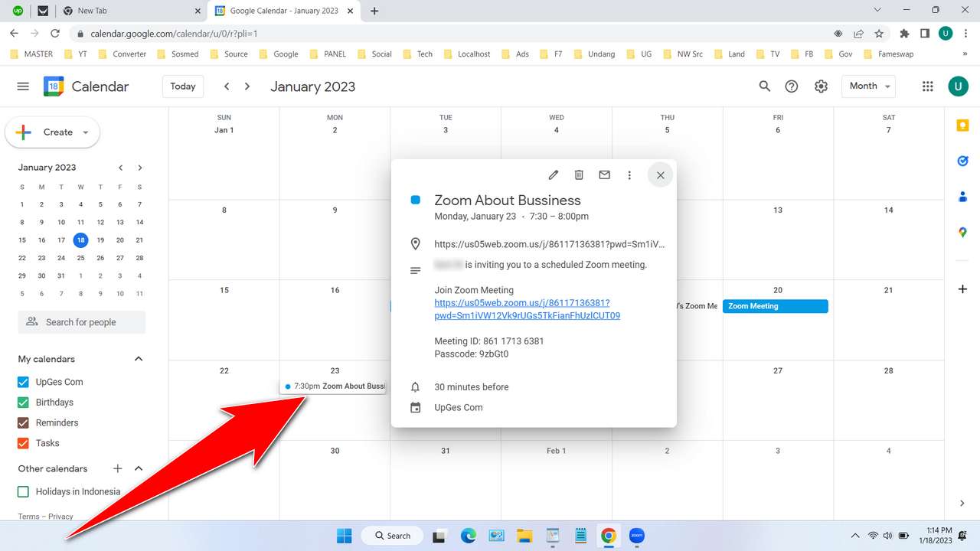980x551 pixels.
Task: Go to next month arrow in header
Action: coord(247,86)
